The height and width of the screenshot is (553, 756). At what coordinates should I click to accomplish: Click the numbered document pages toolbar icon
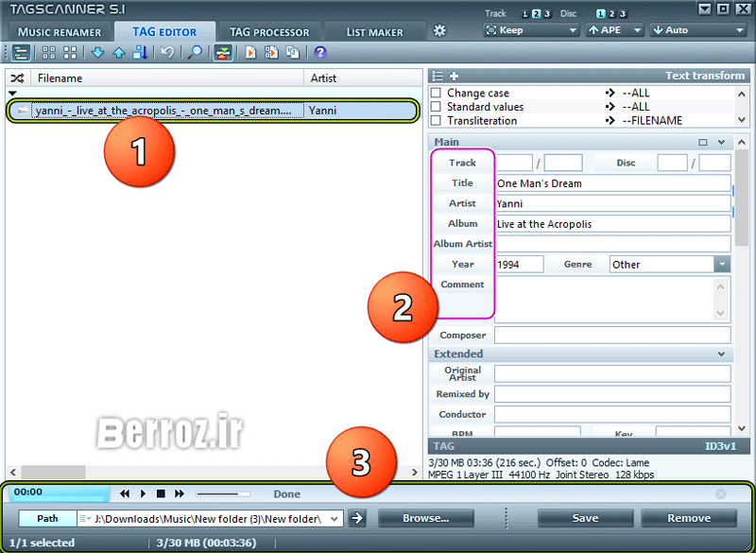pos(293,52)
